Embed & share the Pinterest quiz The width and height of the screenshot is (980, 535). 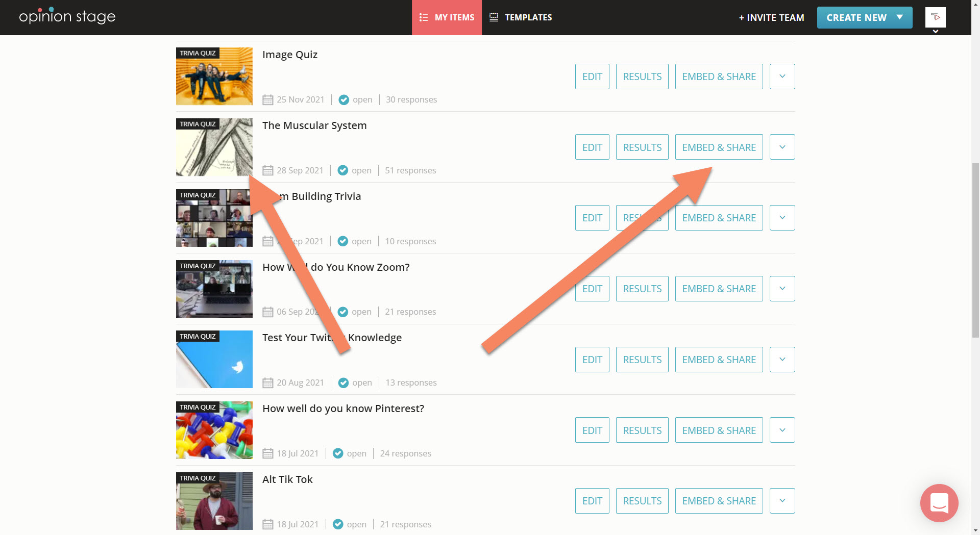point(719,430)
